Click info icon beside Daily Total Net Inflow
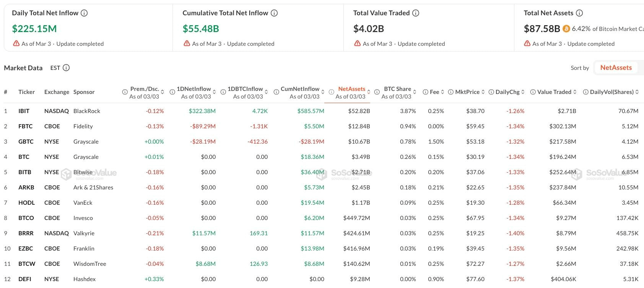Screen dimensions: 644x288 coord(85,13)
